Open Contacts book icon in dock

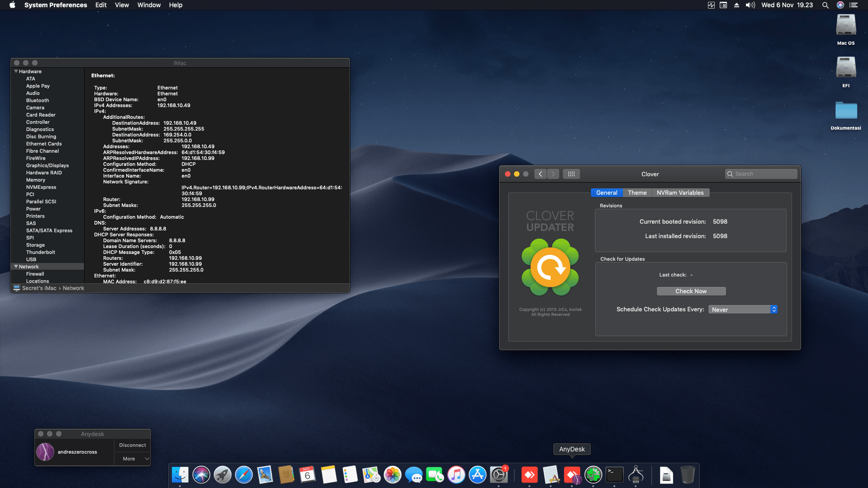pyautogui.click(x=286, y=475)
